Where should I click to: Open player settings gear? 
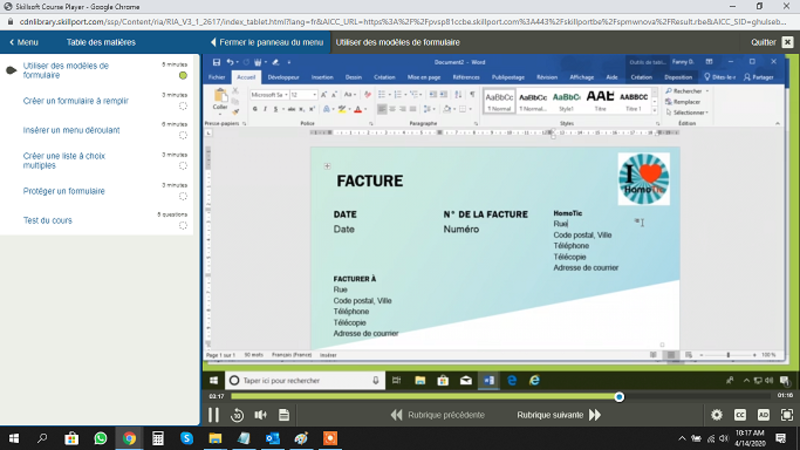[717, 415]
